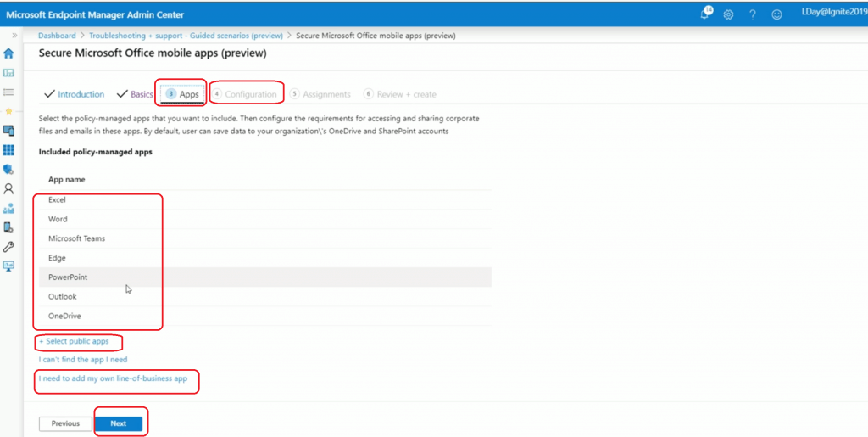The image size is (868, 437).
Task: Click add my own line-of-business app link
Action: (113, 378)
